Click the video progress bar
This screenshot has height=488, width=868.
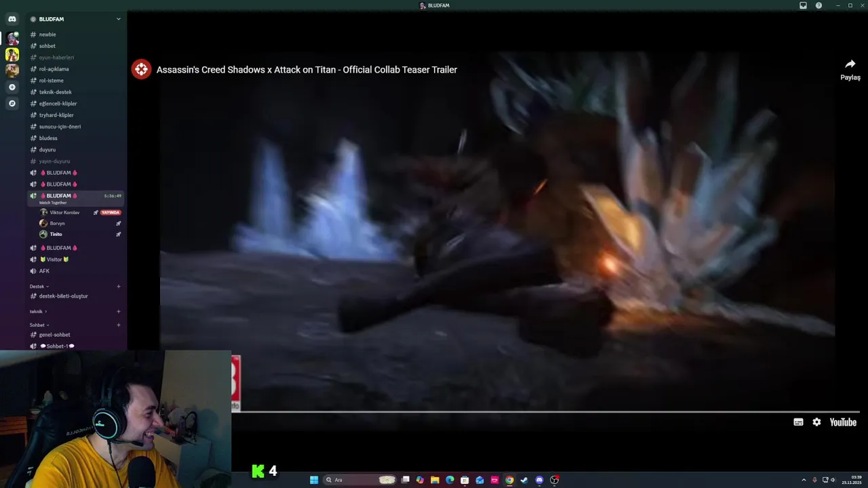[x=546, y=411]
